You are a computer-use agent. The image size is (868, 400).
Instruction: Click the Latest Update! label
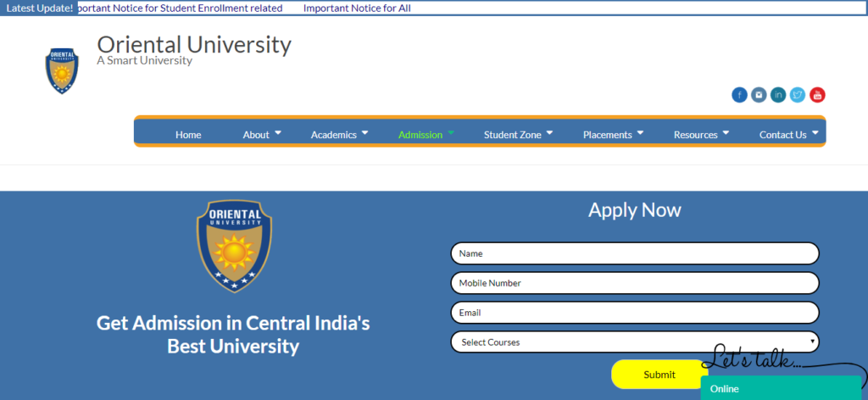pos(39,8)
